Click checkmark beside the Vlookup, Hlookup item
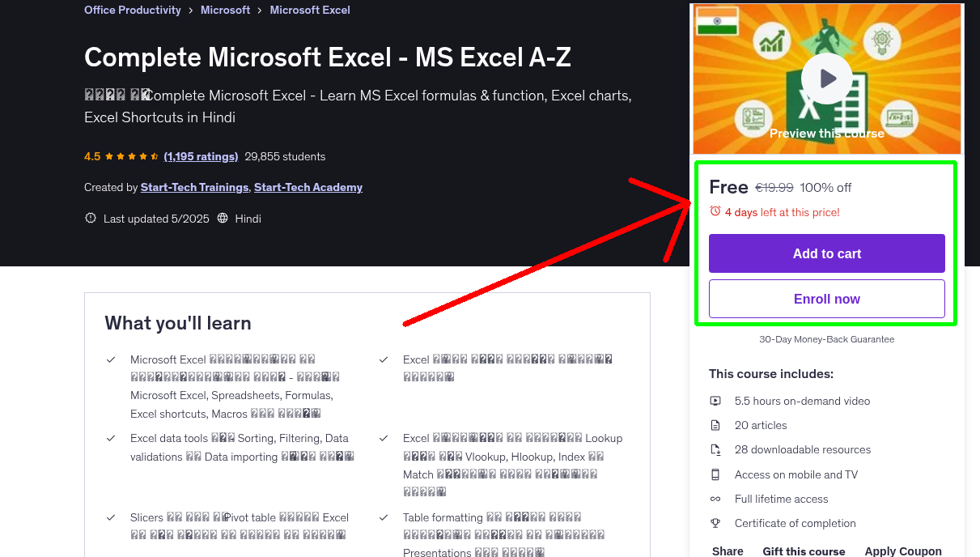The image size is (980, 557). pos(384,438)
